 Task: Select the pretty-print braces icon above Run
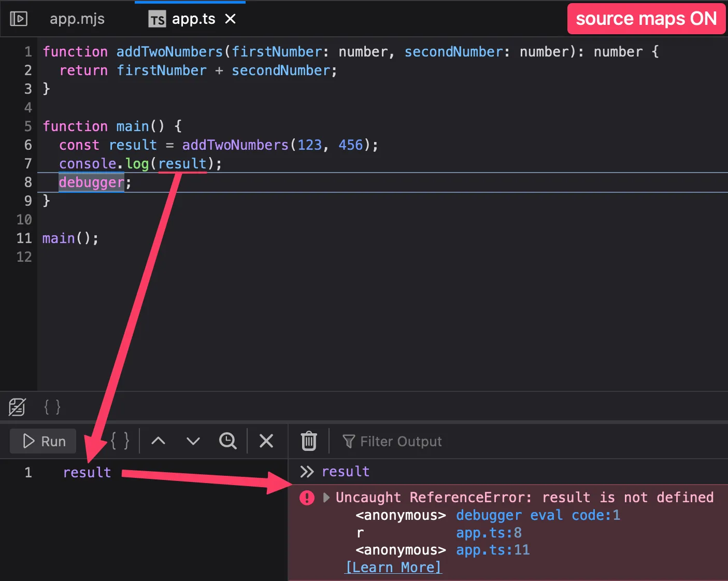tap(52, 407)
